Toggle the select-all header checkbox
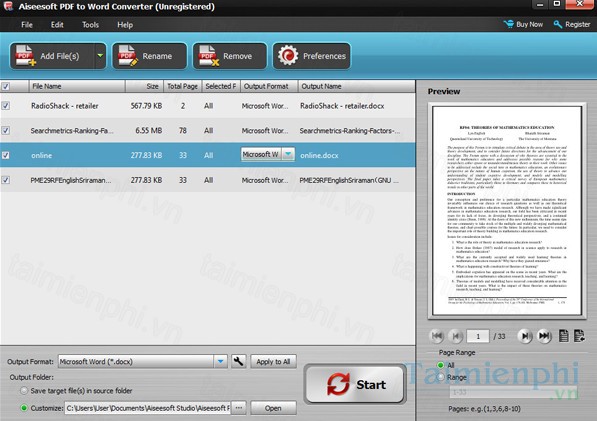This screenshot has width=597, height=421. click(6, 86)
